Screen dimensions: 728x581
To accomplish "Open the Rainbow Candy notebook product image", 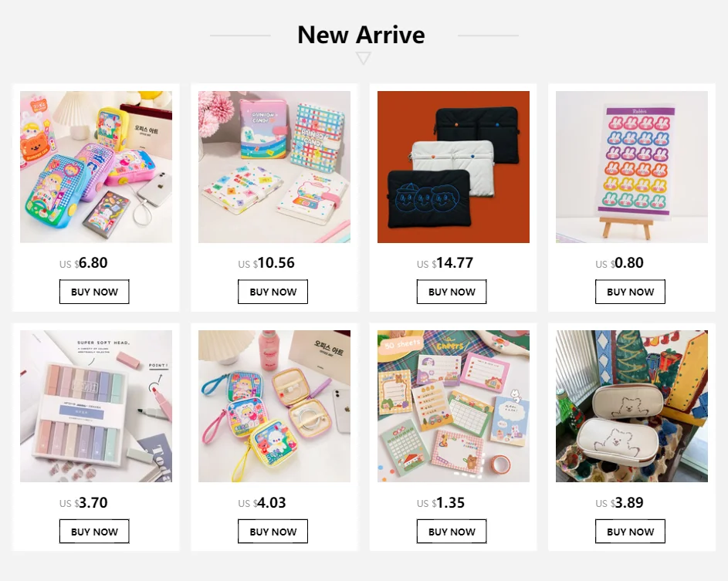I will 274,167.
